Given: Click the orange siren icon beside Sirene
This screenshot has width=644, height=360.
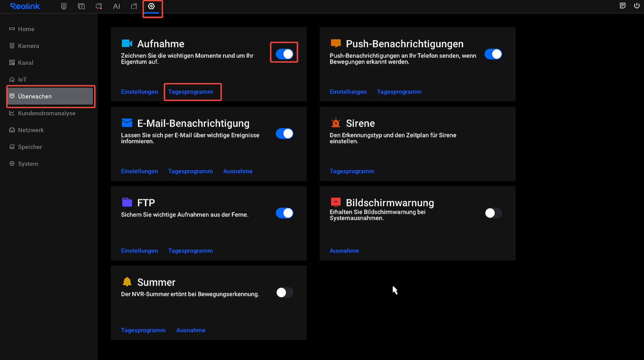Looking at the screenshot, I should pyautogui.click(x=336, y=123).
